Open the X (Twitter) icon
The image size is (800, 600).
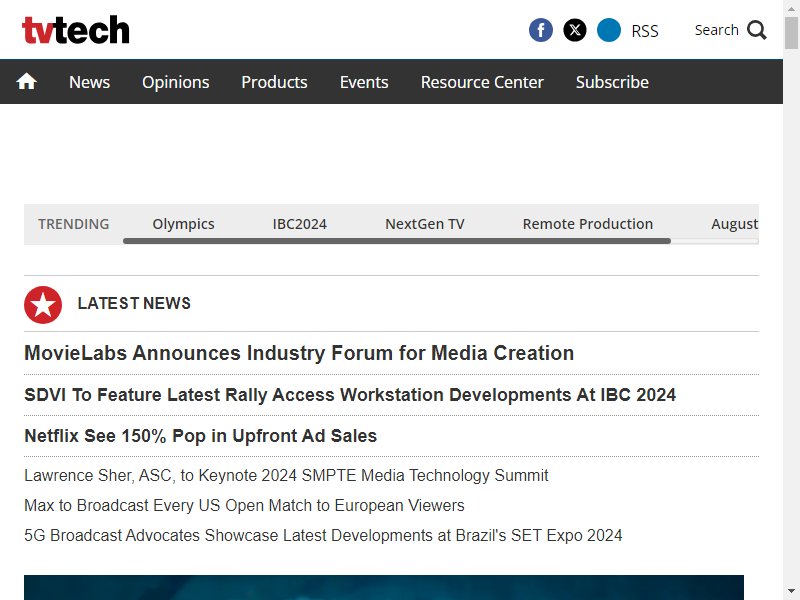pos(575,30)
